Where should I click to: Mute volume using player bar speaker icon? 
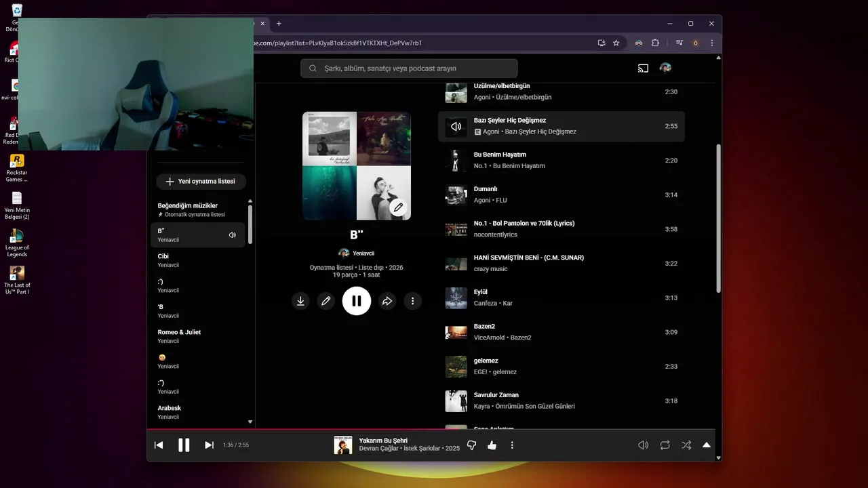click(x=643, y=445)
